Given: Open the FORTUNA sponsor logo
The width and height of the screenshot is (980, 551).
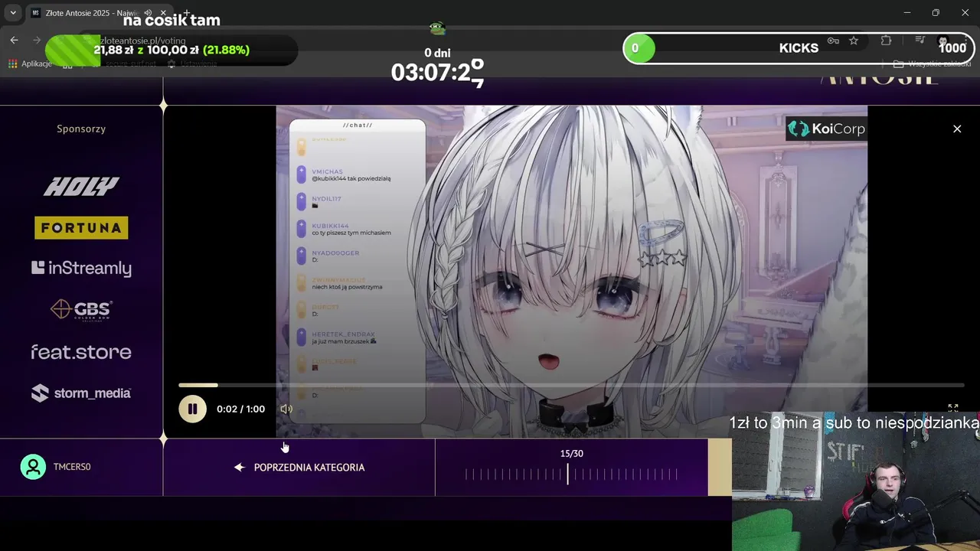Looking at the screenshot, I should [81, 227].
